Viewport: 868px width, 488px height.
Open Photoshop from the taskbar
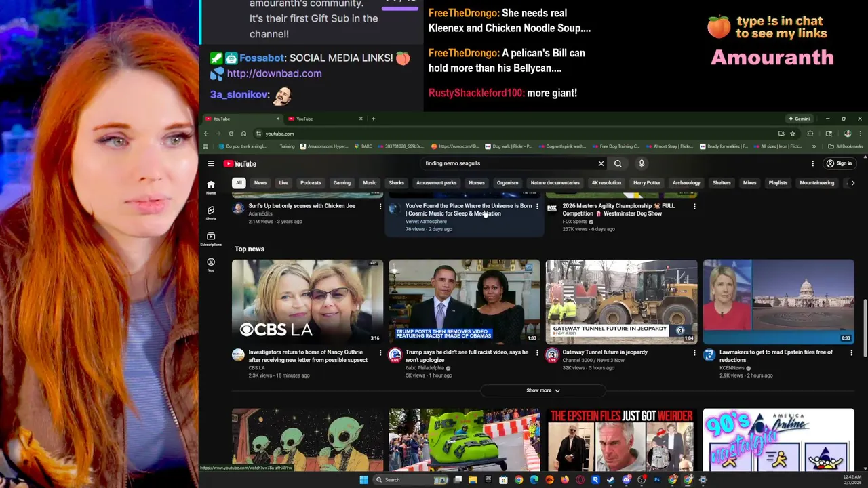657,480
